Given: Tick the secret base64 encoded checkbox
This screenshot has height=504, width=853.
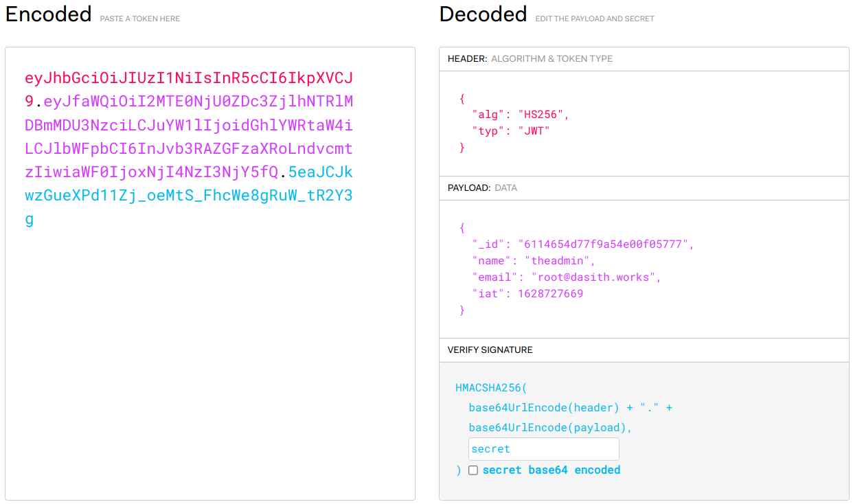Looking at the screenshot, I should tap(473, 470).
